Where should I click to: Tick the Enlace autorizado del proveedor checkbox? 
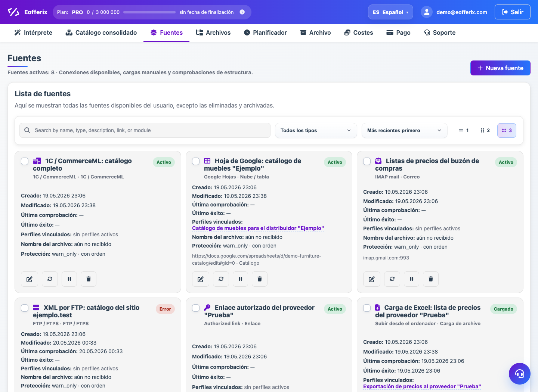(196, 308)
